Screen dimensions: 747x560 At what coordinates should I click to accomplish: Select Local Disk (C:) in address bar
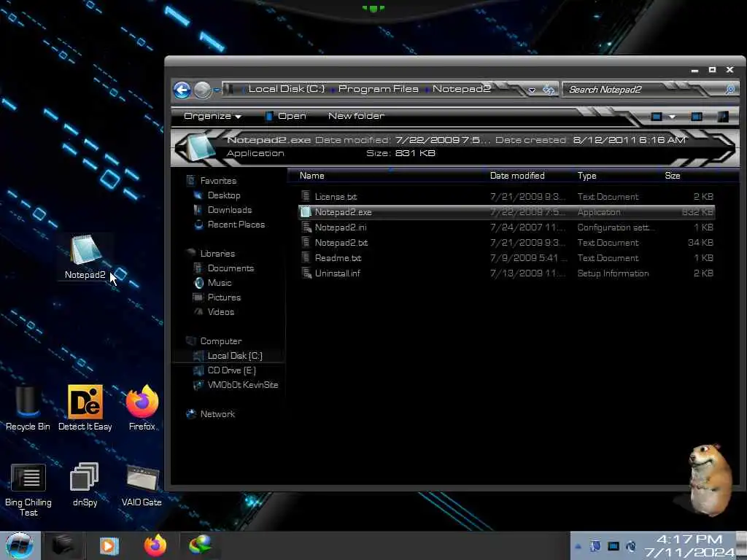(x=286, y=89)
